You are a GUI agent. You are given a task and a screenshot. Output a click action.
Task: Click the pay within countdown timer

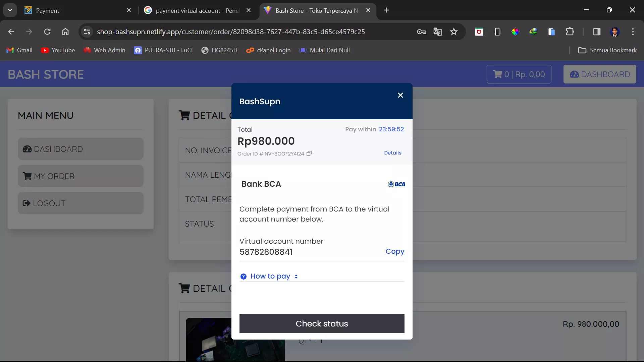pos(391,129)
